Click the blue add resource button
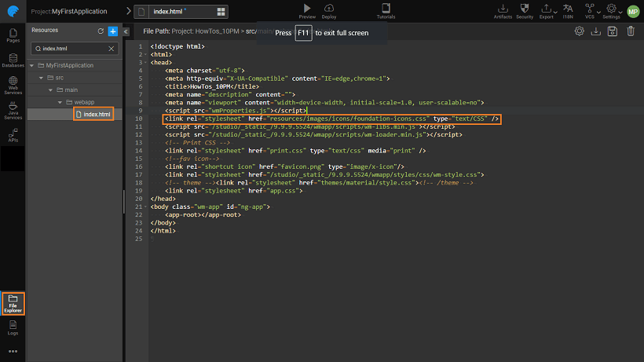 (113, 31)
